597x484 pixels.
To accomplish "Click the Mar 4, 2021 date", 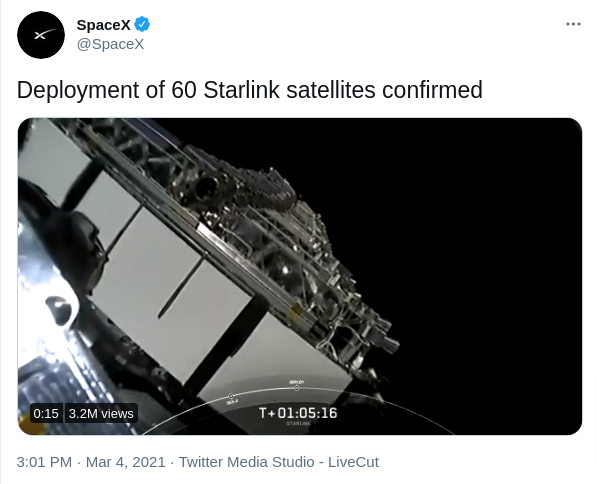I will [x=126, y=462].
